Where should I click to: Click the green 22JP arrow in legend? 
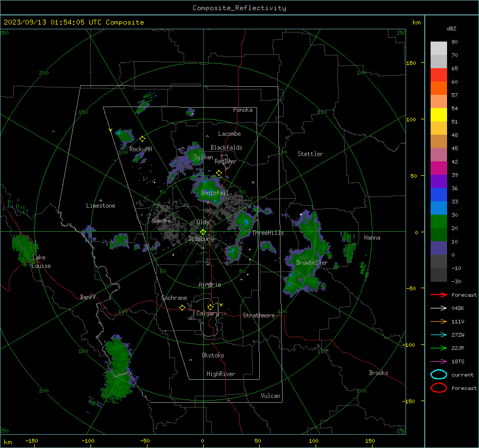[439, 348]
